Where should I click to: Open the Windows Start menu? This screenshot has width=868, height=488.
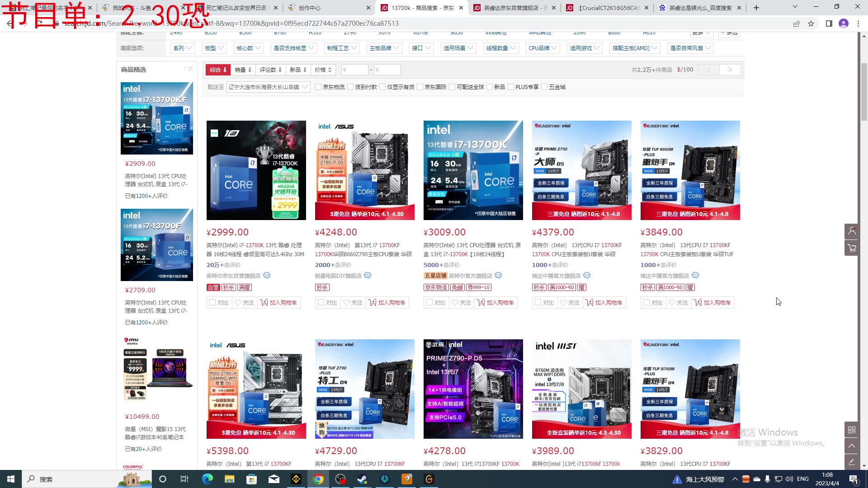coord(11,479)
